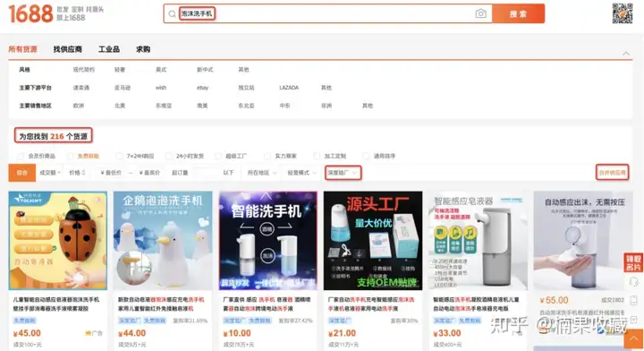Open the 自动感应出沫 product image

click(x=583, y=241)
